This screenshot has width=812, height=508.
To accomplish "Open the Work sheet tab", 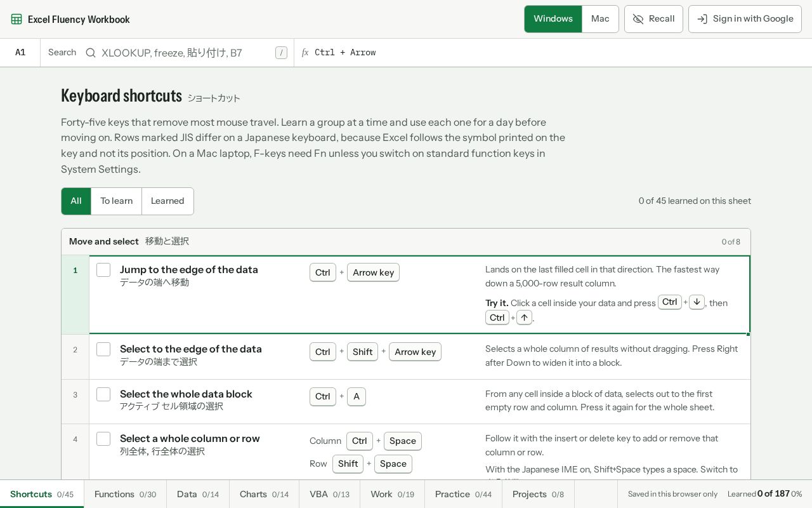I will 392,494.
